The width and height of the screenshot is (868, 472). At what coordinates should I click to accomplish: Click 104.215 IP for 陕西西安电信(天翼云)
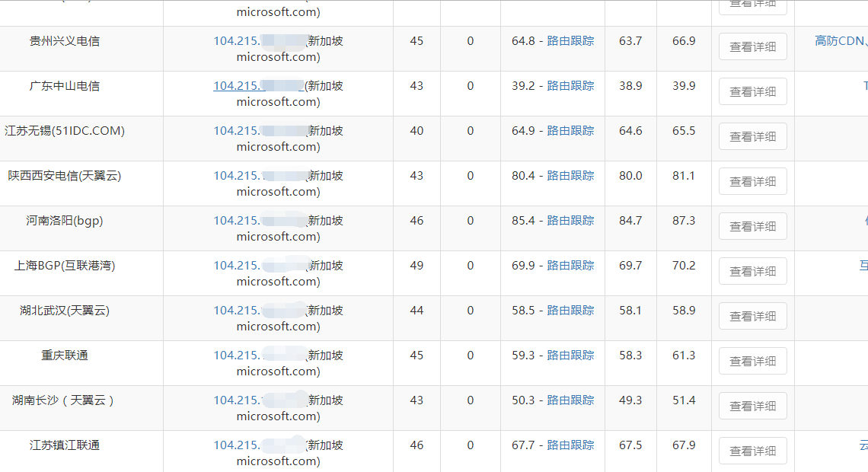click(260, 175)
